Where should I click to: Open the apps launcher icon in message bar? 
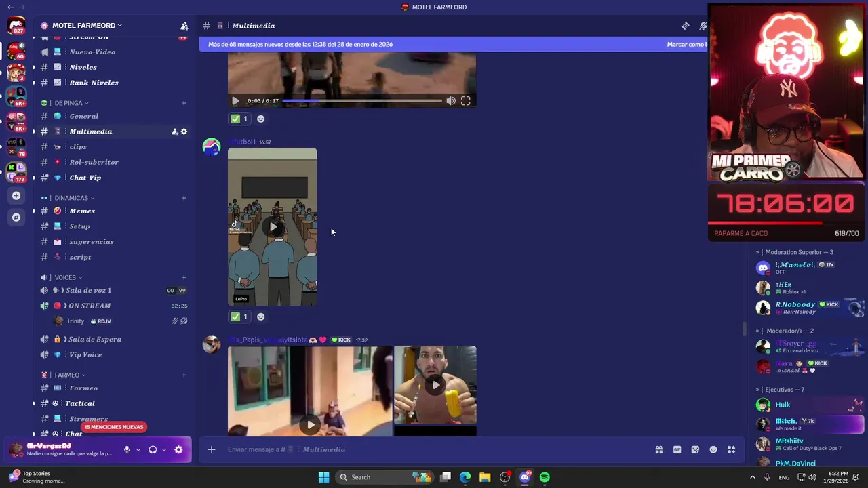point(732,449)
